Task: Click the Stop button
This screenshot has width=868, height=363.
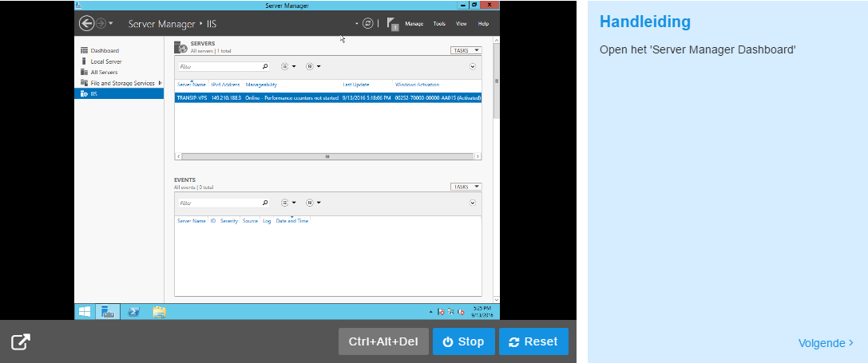Action: point(464,341)
